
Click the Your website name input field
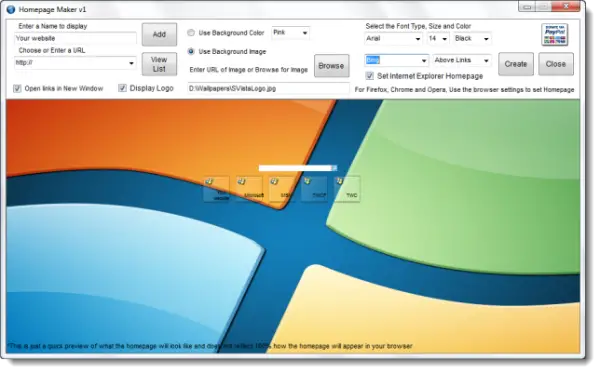(x=75, y=38)
